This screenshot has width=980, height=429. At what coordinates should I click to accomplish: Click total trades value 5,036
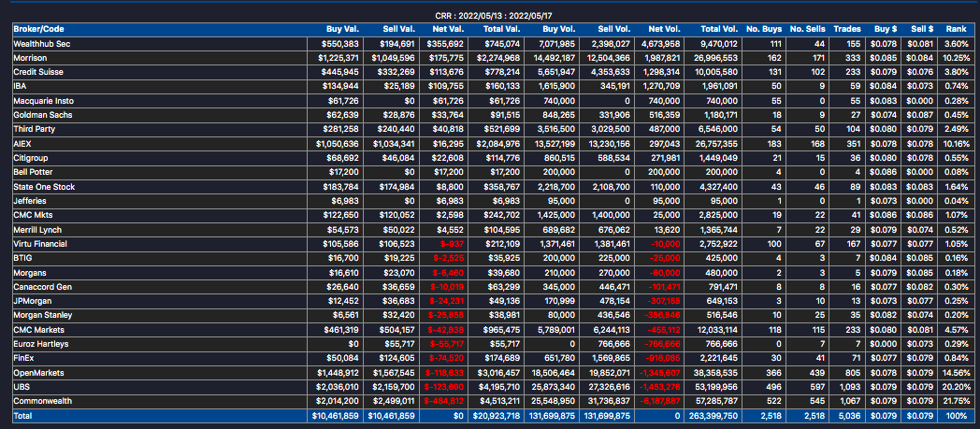[851, 415]
